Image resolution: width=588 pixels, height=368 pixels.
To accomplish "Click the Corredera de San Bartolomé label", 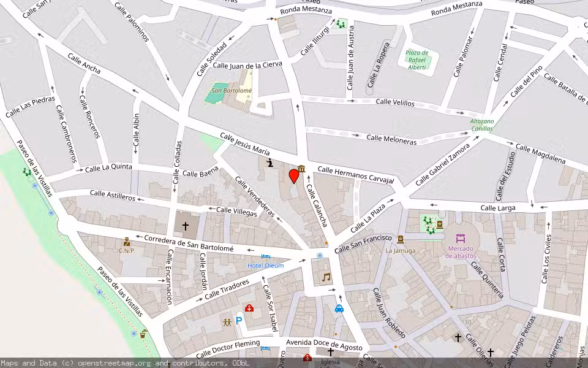I will [189, 243].
